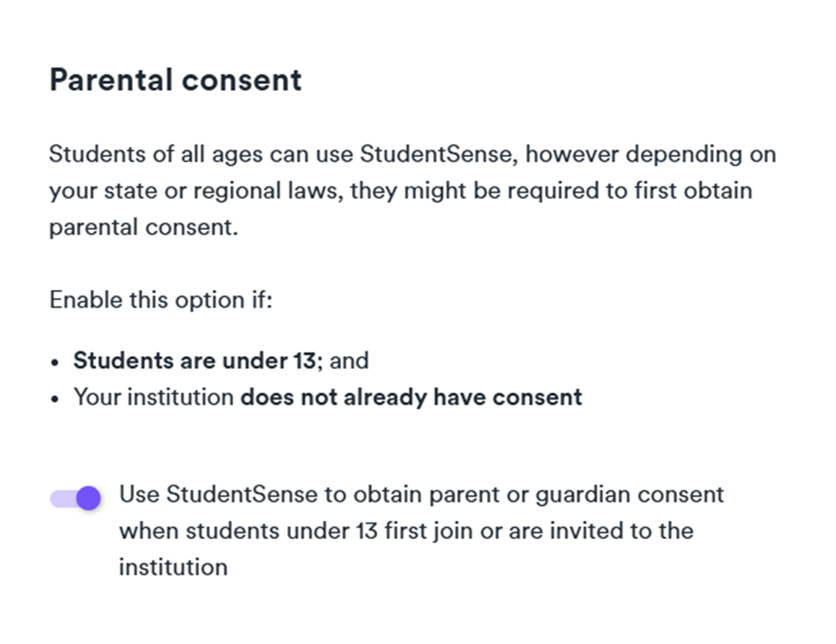836x644 pixels.
Task: Click the second bullet point dot
Action: pos(55,399)
